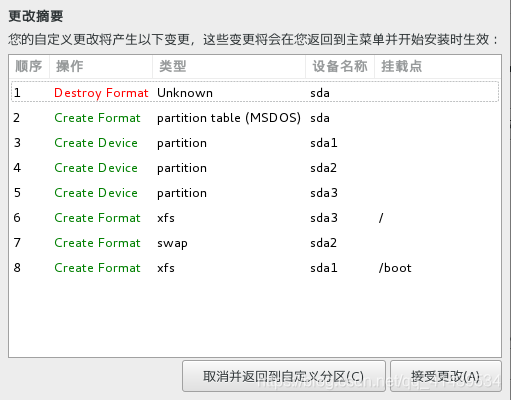The width and height of the screenshot is (511, 400).
Task: Select the partition table (MSDOS) entry
Action: [229, 118]
